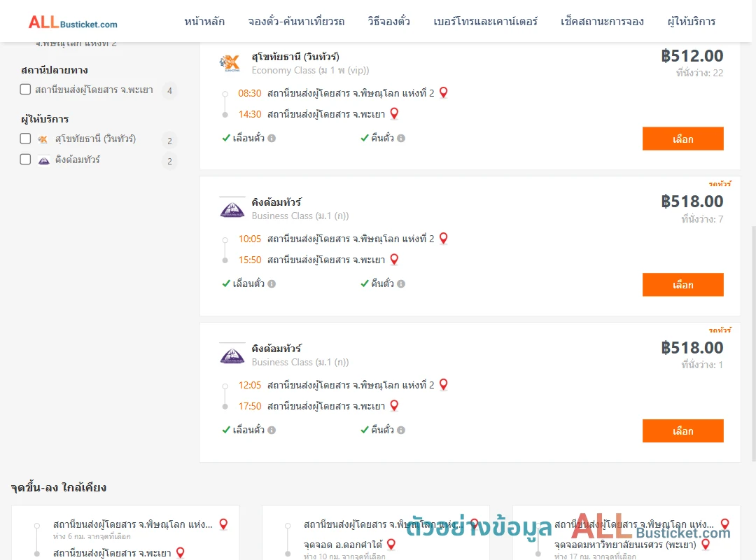The image size is (756, 560).
Task: Click the 15:50 arrival time
Action: coord(250,260)
